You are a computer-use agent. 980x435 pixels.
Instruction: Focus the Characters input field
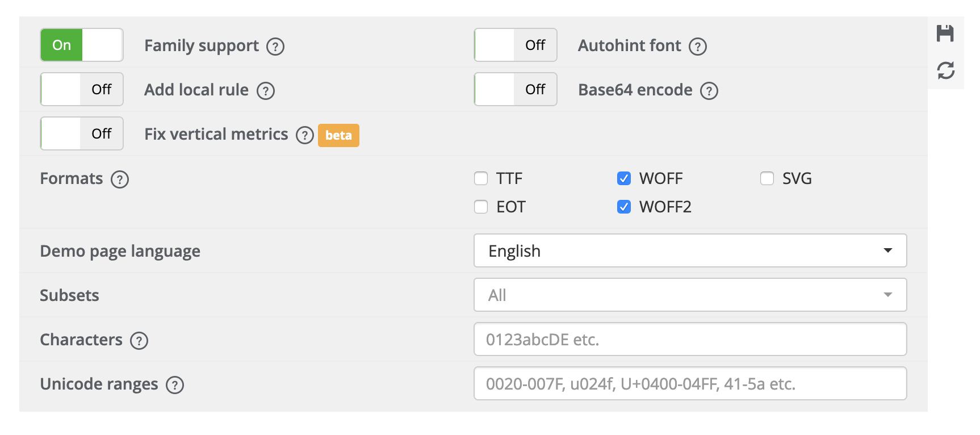point(690,339)
